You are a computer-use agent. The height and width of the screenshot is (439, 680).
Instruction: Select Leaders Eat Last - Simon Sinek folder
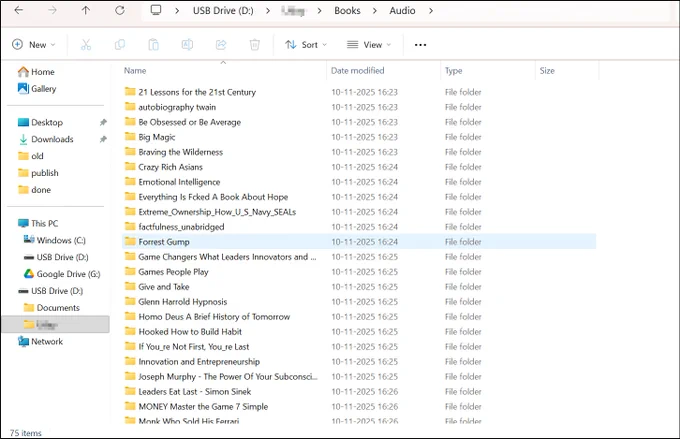click(195, 392)
